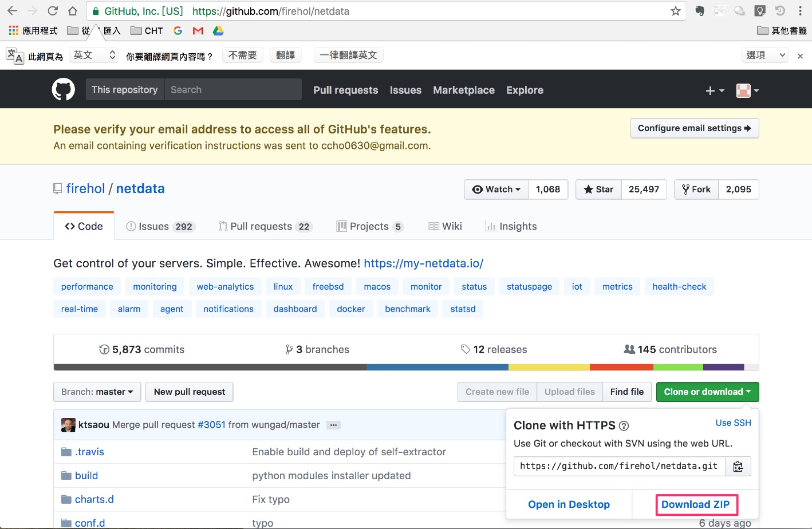This screenshot has height=529, width=812.
Task: Open the Insights tab
Action: (x=511, y=226)
